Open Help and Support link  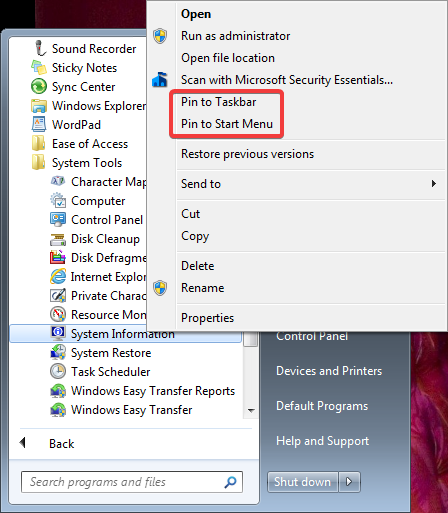pyautogui.click(x=322, y=441)
